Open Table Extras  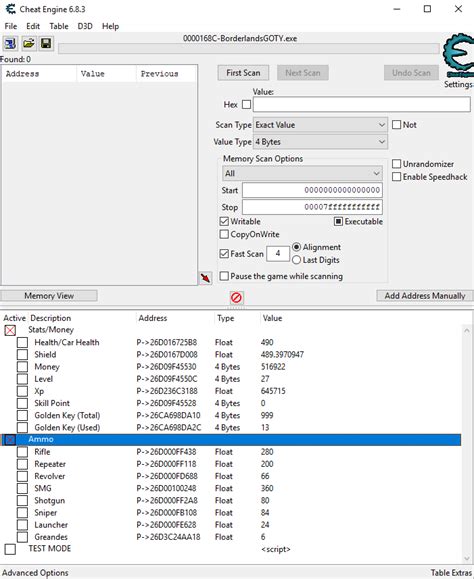click(451, 573)
